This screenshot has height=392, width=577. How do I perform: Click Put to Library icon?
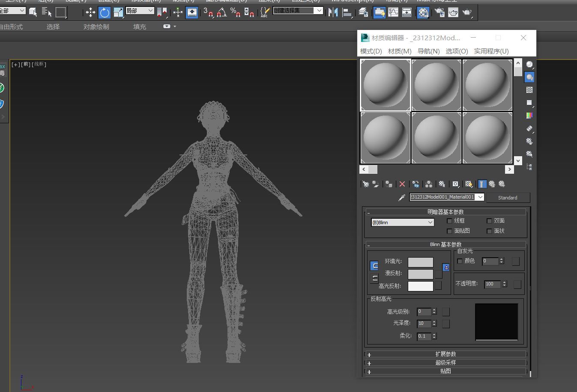click(442, 184)
